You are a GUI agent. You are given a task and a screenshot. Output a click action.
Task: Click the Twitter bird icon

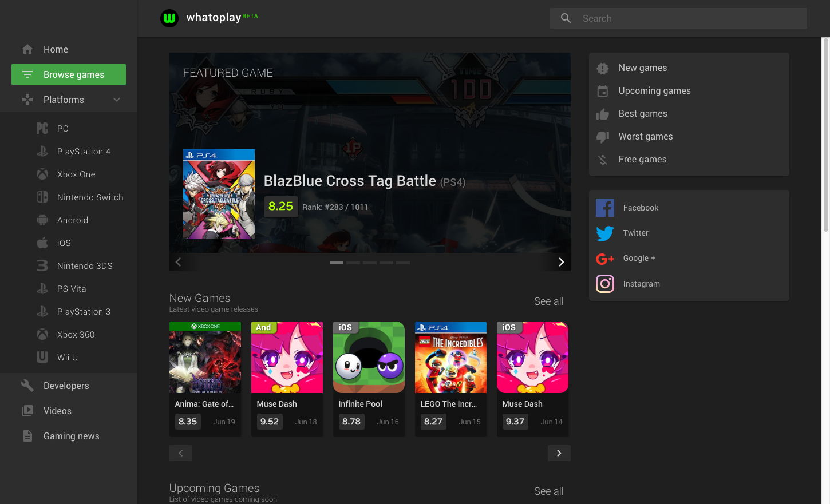pos(605,233)
